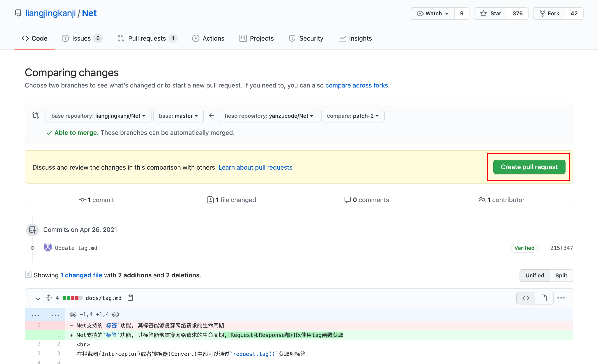The image size is (598, 364).
Task: Click the diffstat color bar for docs/tag.md
Action: (x=72, y=298)
